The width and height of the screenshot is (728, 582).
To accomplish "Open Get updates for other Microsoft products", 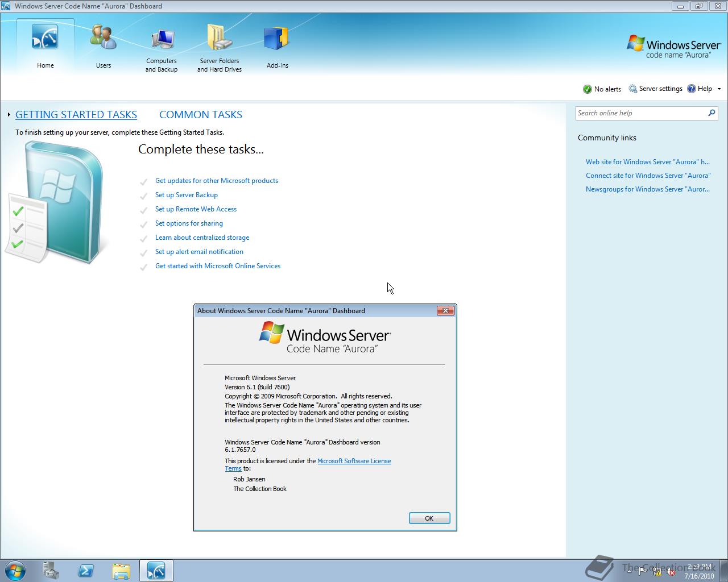I will click(217, 181).
